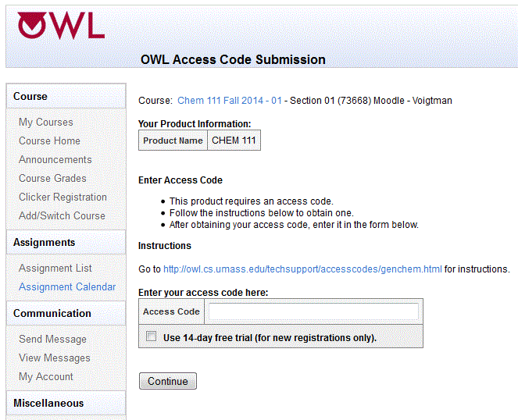View Messages in the sidebar
Screen dimensions: 518x420
point(55,358)
